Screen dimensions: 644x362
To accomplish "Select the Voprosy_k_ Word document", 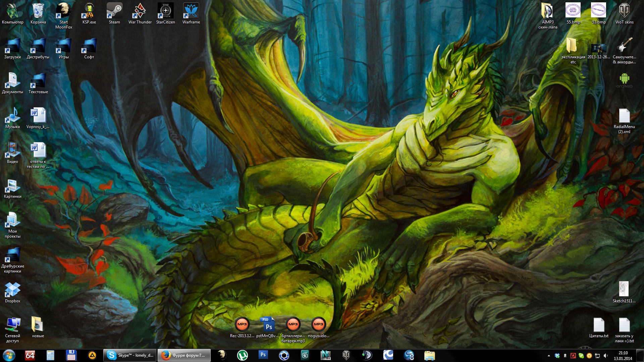I will (38, 118).
